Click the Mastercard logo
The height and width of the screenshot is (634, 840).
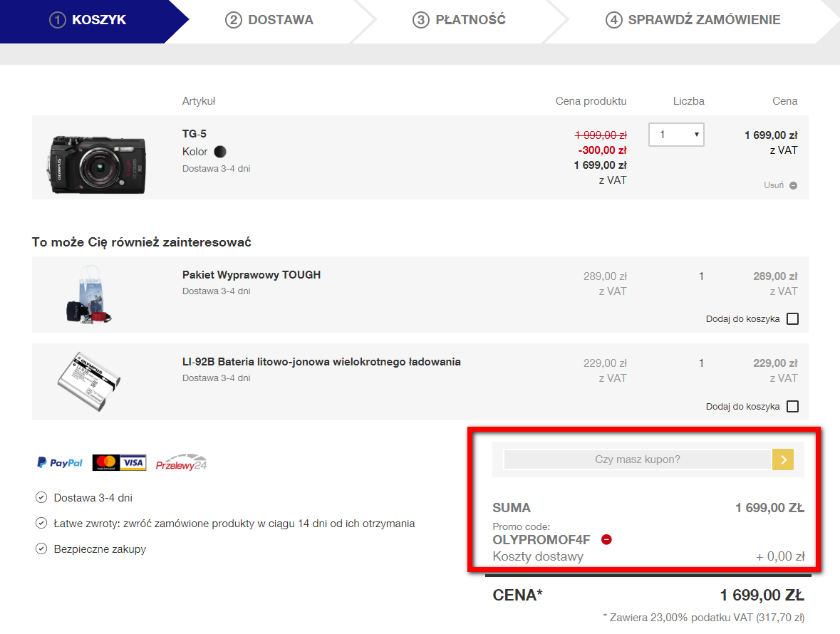[105, 463]
